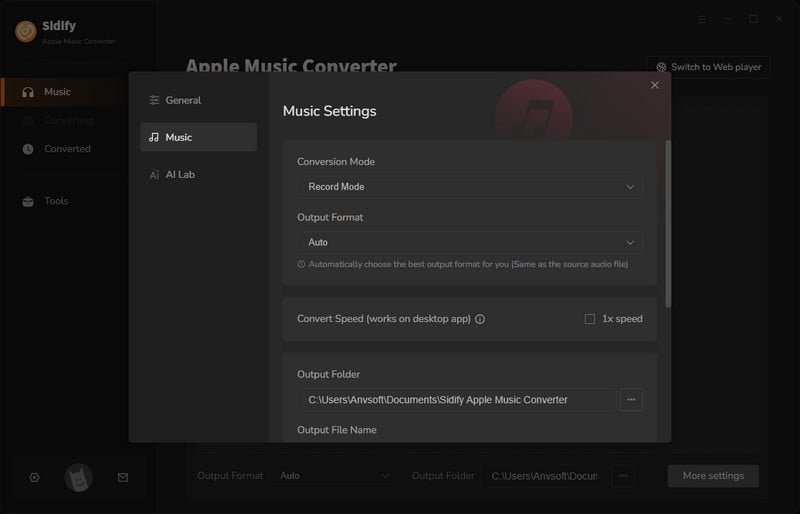The image size is (800, 514).
Task: Open the hamburger menu icon in title bar
Action: 702,19
